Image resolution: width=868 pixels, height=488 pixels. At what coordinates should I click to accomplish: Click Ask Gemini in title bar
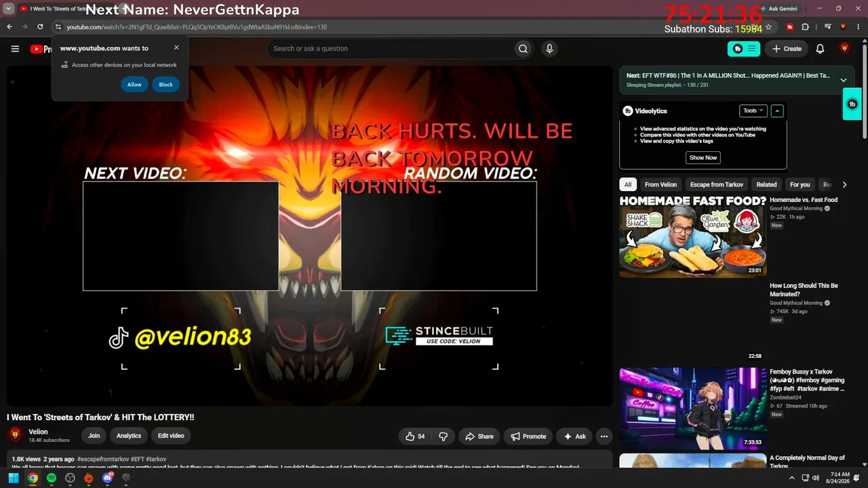(x=778, y=9)
